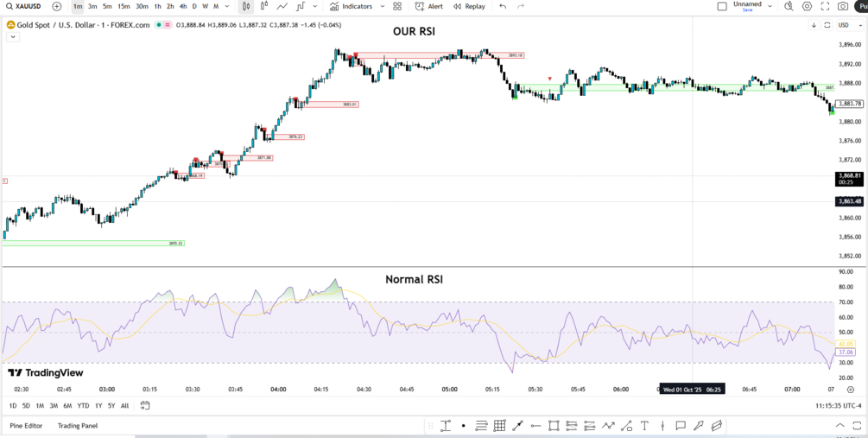Switch to the M monthly timeframe
The height and width of the screenshot is (438, 868).
point(215,7)
